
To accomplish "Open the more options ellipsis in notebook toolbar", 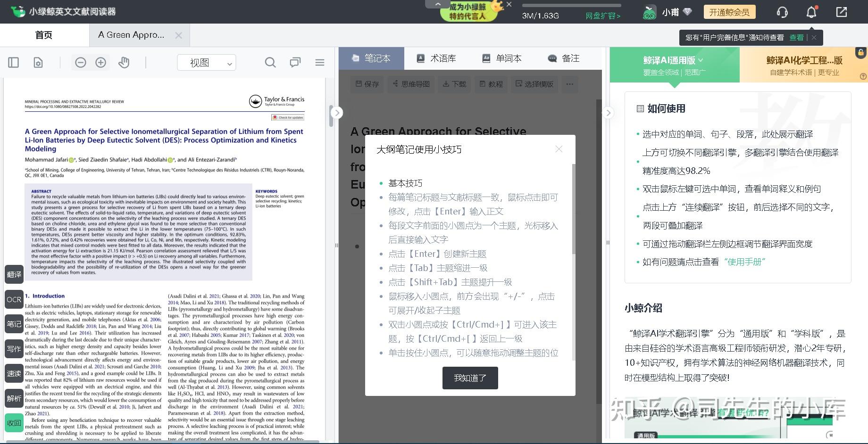I will (570, 84).
